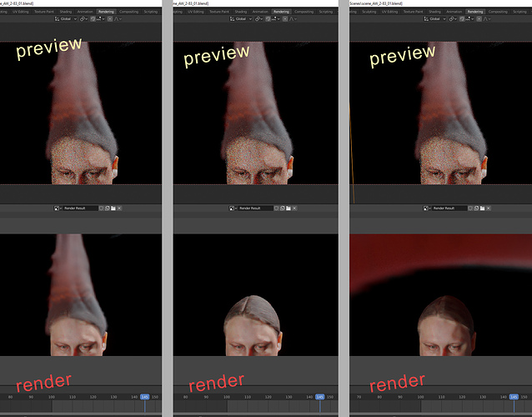Switch to Compositing tab in left panel
Image resolution: width=532 pixels, height=417 pixels.
click(x=128, y=12)
